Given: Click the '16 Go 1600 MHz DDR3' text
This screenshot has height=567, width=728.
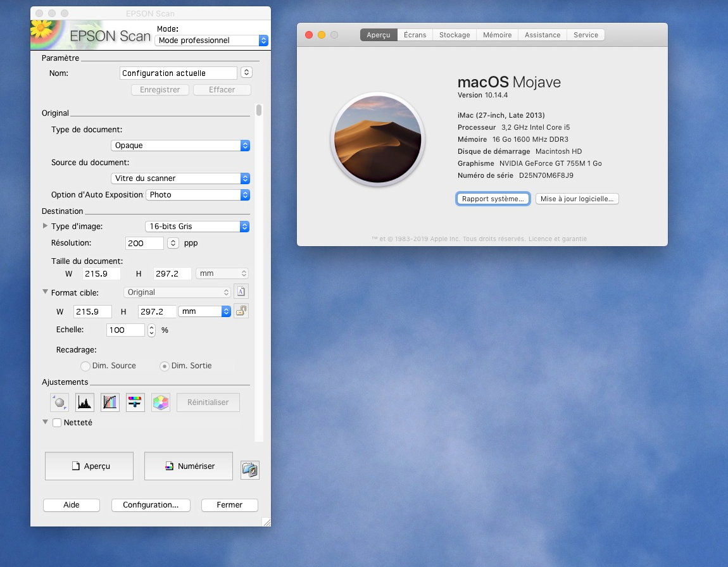Looking at the screenshot, I should point(530,139).
